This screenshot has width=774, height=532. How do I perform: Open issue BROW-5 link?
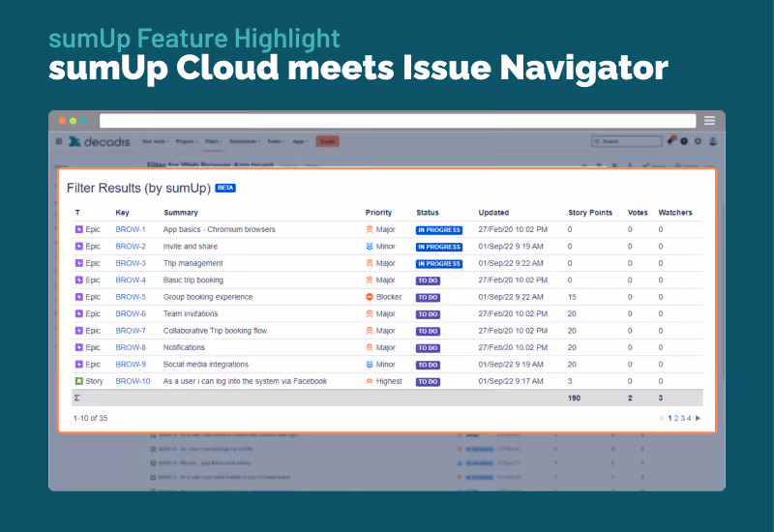tap(131, 297)
